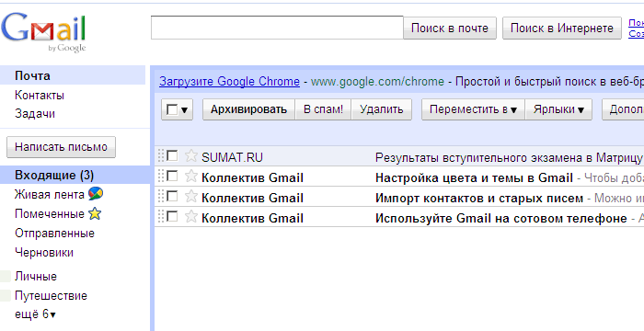644x331 pixels.
Task: Star the Импорт контактов message
Action: pos(191,196)
